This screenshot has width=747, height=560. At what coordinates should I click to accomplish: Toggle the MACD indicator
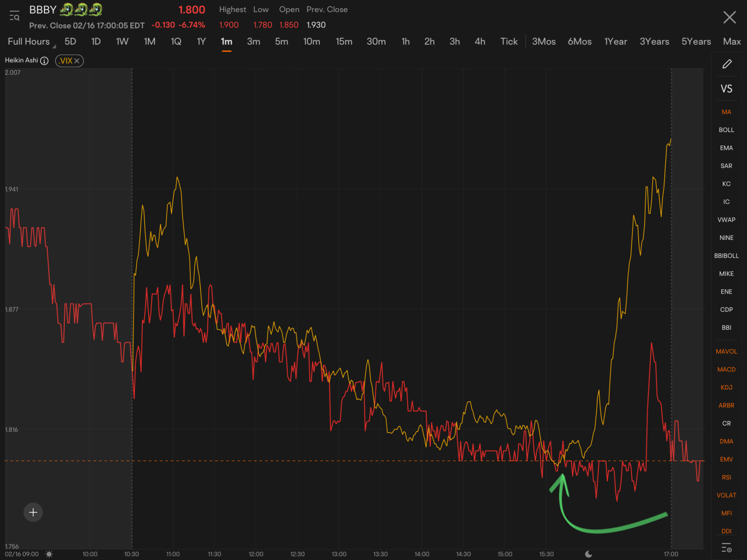coord(726,369)
